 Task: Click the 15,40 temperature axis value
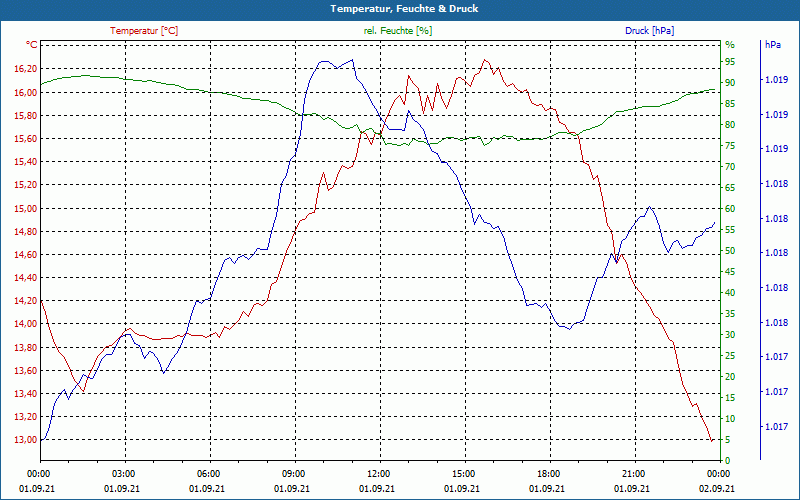point(26,162)
